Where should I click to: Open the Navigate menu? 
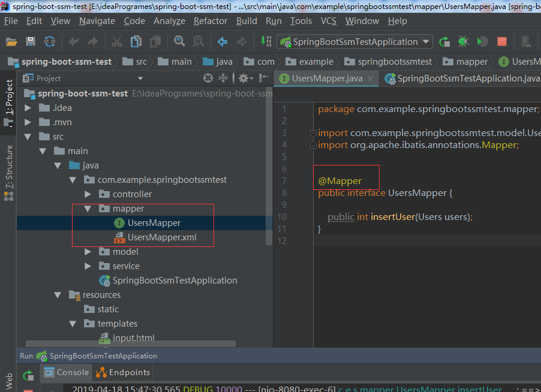coord(97,21)
